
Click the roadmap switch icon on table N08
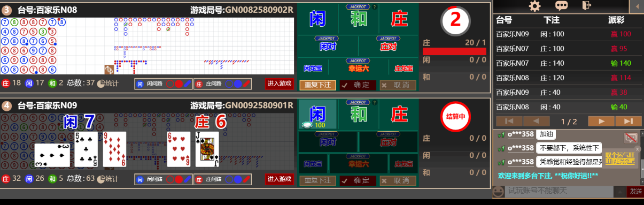(x=108, y=70)
